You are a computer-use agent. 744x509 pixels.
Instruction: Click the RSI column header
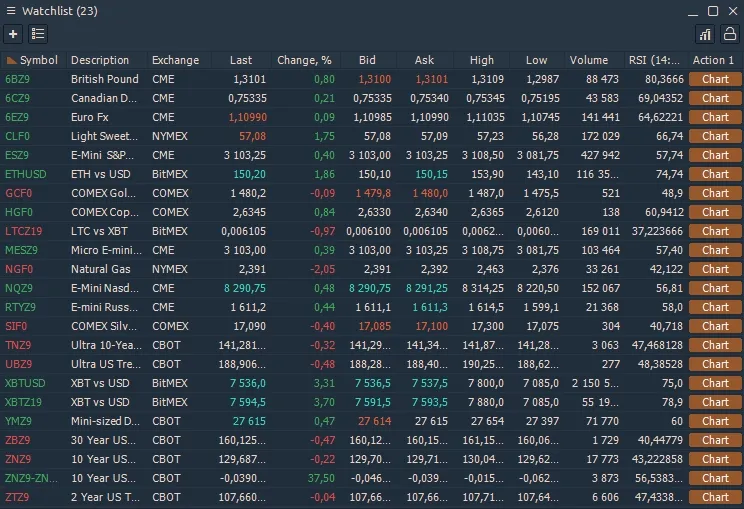(x=655, y=60)
